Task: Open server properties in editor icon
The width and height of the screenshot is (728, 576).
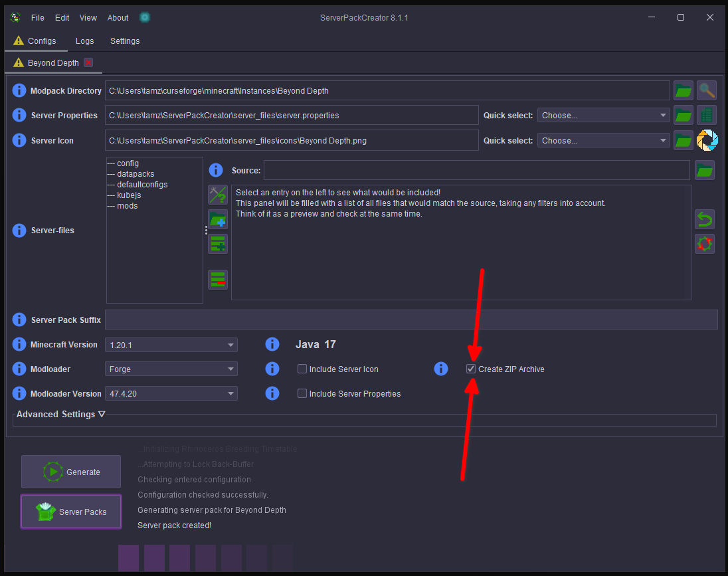Action: 707,115
